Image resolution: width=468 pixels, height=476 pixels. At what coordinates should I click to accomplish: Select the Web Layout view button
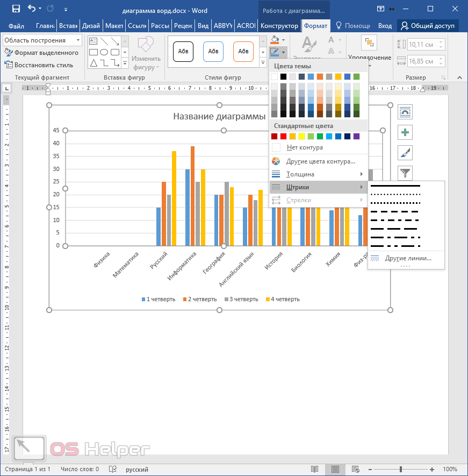(354, 469)
